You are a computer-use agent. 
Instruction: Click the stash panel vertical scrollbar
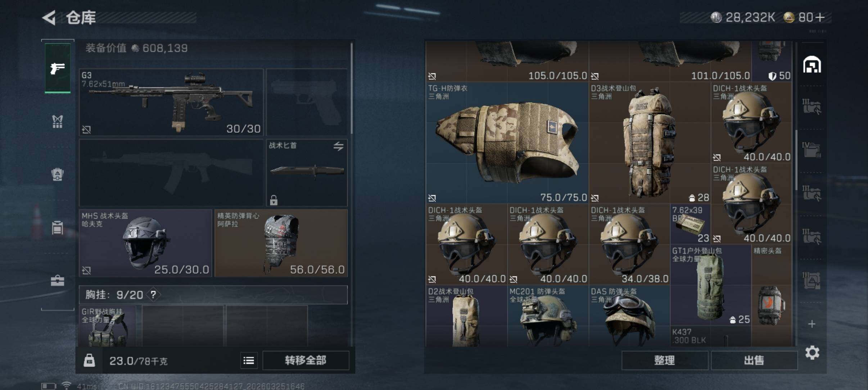(796, 160)
